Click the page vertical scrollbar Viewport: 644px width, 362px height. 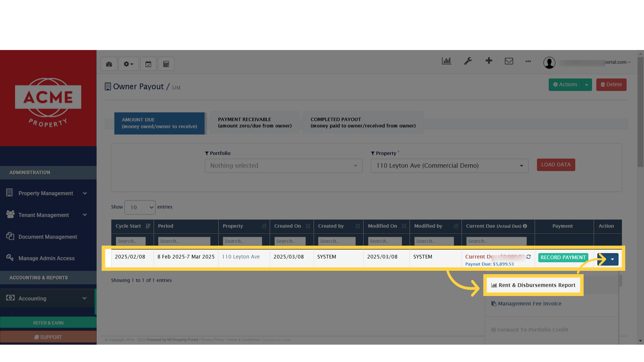tap(640, 112)
